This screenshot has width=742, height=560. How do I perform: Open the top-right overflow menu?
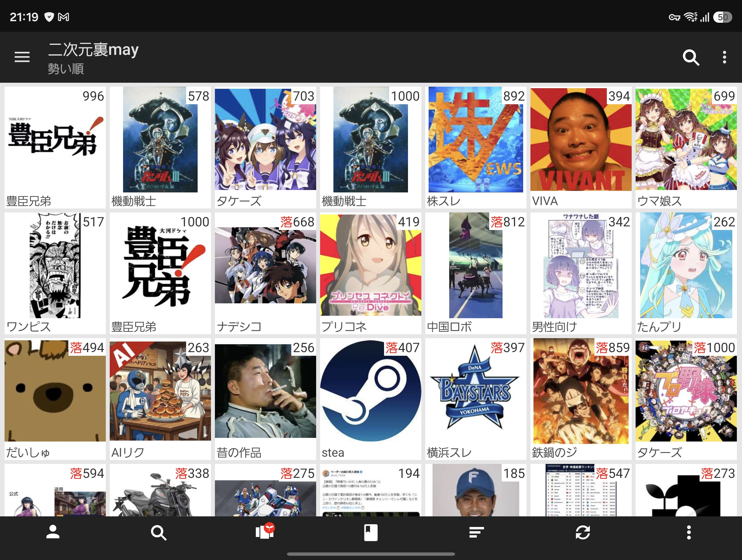(x=724, y=57)
